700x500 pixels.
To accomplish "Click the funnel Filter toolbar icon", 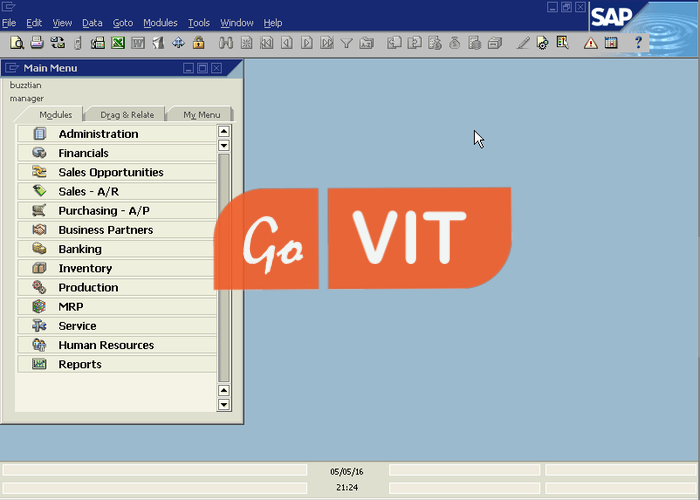I will [x=346, y=43].
